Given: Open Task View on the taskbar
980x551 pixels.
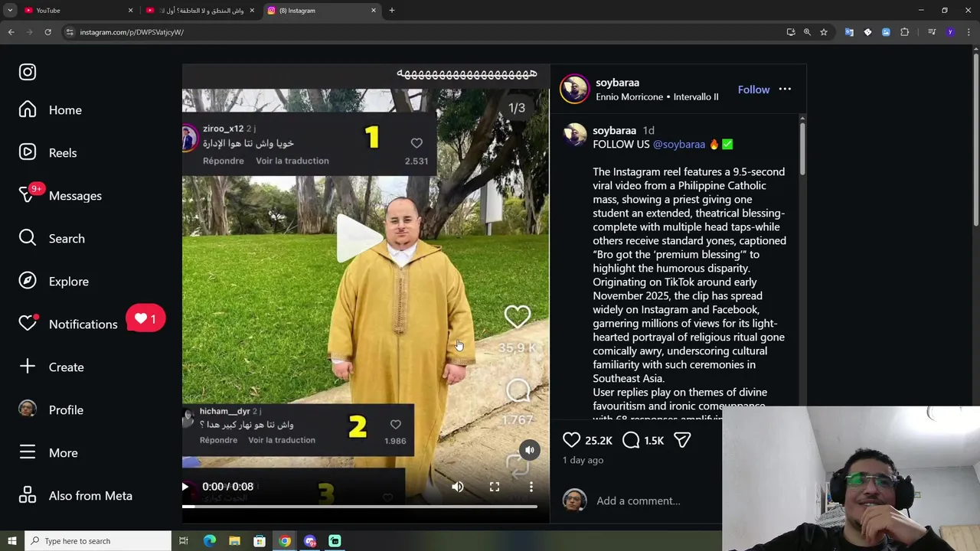Looking at the screenshot, I should pos(184,541).
